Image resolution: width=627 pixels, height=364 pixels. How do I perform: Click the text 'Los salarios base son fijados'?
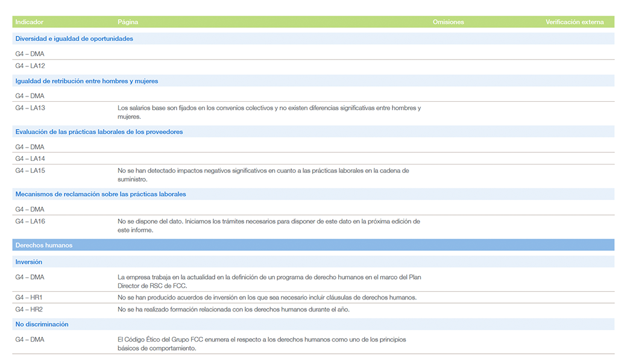[x=157, y=108]
